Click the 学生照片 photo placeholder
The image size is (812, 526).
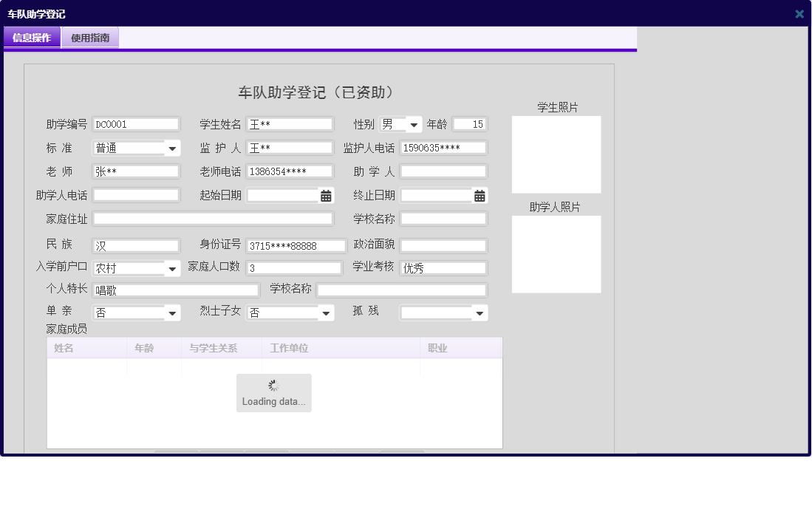(x=556, y=154)
